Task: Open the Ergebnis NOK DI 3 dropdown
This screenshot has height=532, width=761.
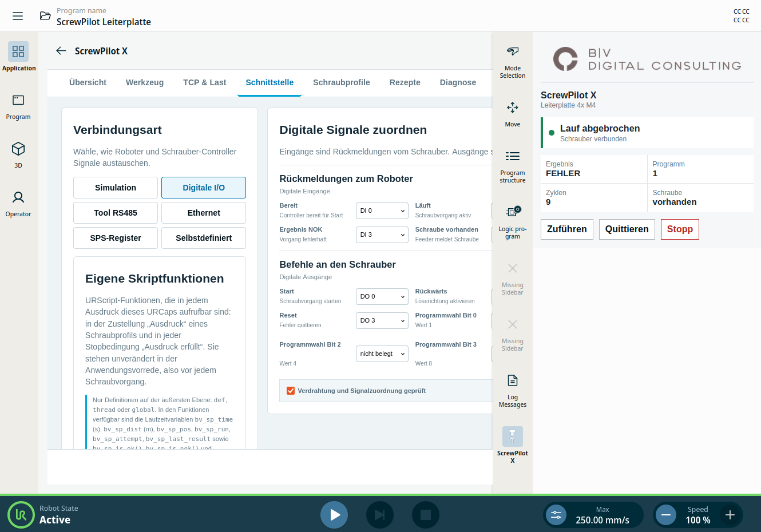Action: point(382,235)
